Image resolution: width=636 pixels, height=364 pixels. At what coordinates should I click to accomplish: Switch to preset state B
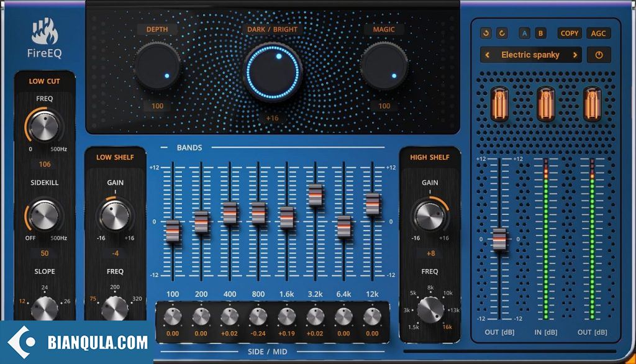[540, 34]
